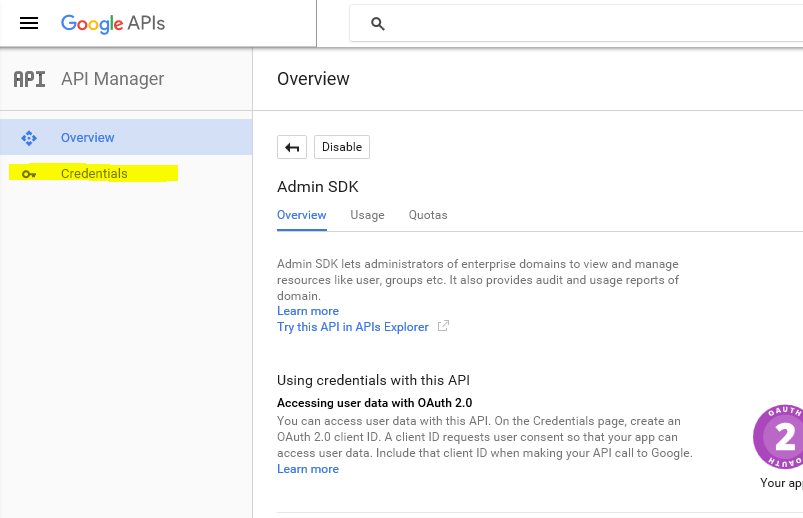This screenshot has width=803, height=518.
Task: Click the Credentials key icon
Action: 29,174
